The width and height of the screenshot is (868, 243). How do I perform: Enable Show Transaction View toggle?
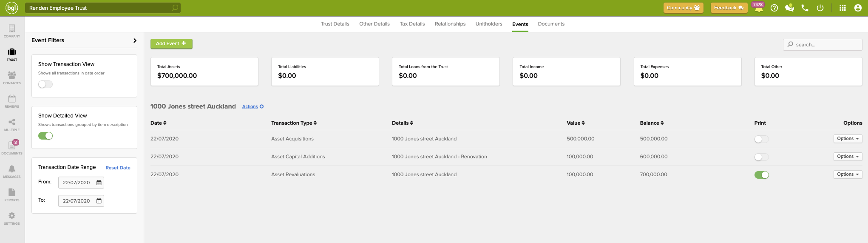click(45, 84)
